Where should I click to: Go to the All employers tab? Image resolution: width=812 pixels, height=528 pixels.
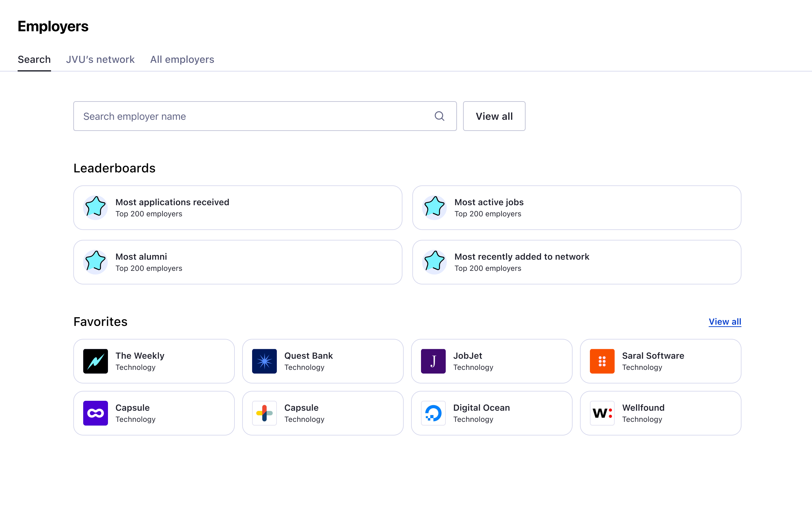(182, 59)
